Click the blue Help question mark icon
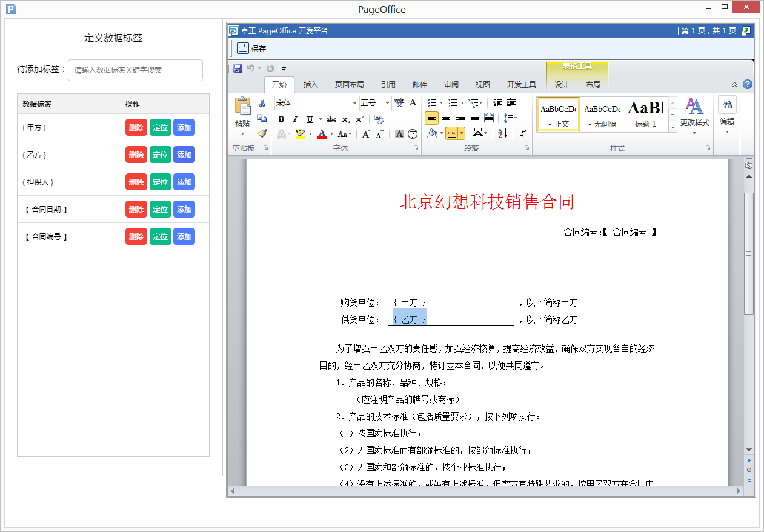The height and width of the screenshot is (532, 764). click(748, 85)
